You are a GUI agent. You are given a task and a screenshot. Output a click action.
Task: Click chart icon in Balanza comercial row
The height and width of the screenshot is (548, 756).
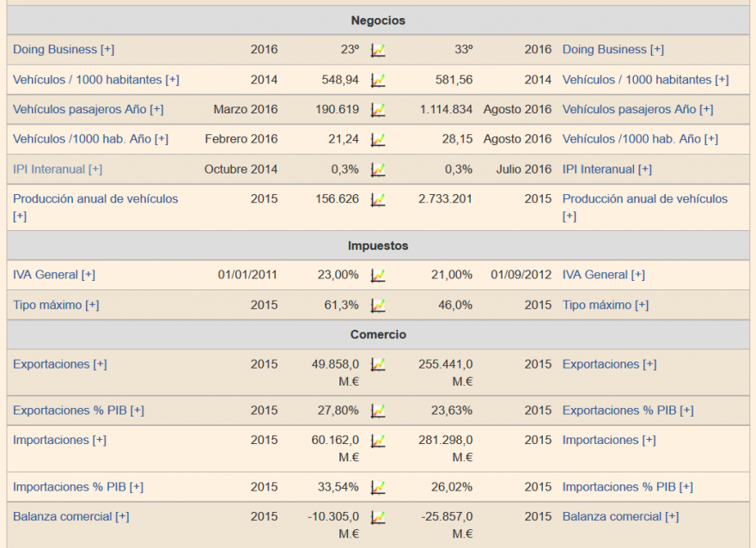pos(378,517)
